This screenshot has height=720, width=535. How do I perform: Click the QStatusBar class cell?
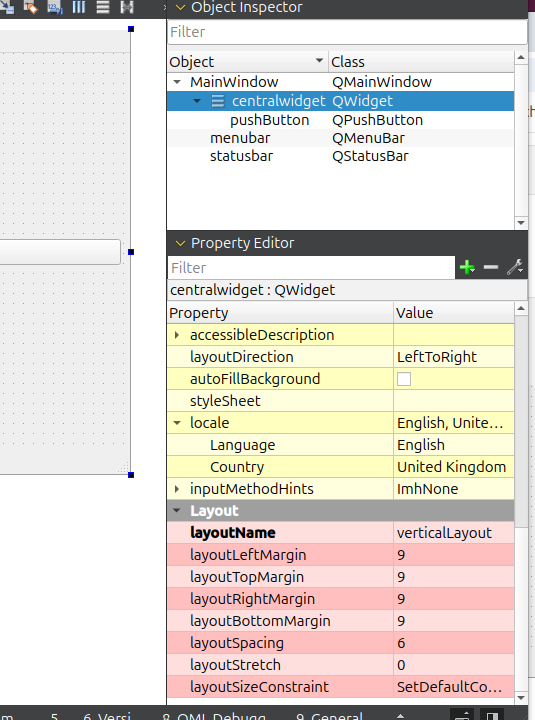point(370,156)
